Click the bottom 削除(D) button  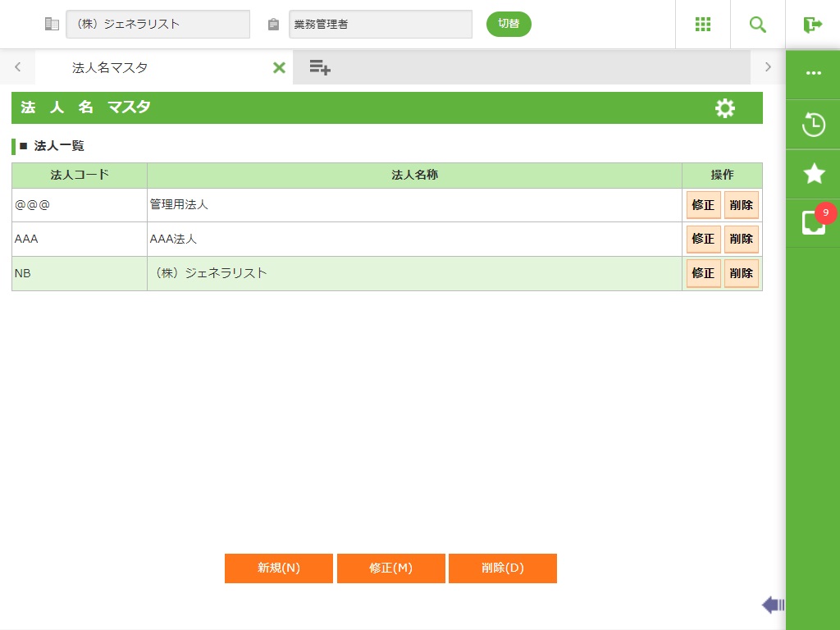point(503,568)
